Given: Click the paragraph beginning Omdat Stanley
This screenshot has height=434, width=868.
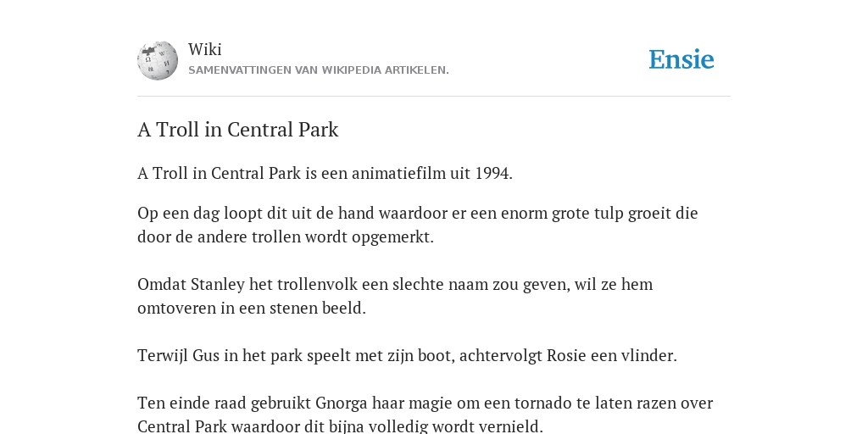Looking at the screenshot, I should point(395,296).
